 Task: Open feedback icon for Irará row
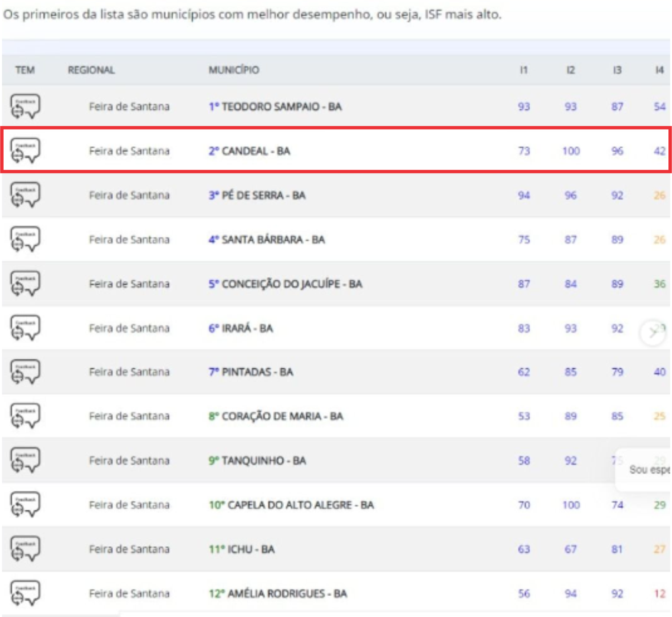[25, 328]
